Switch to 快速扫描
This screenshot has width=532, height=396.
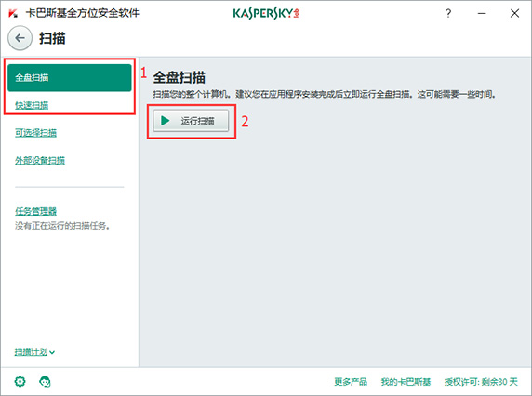pyautogui.click(x=32, y=105)
